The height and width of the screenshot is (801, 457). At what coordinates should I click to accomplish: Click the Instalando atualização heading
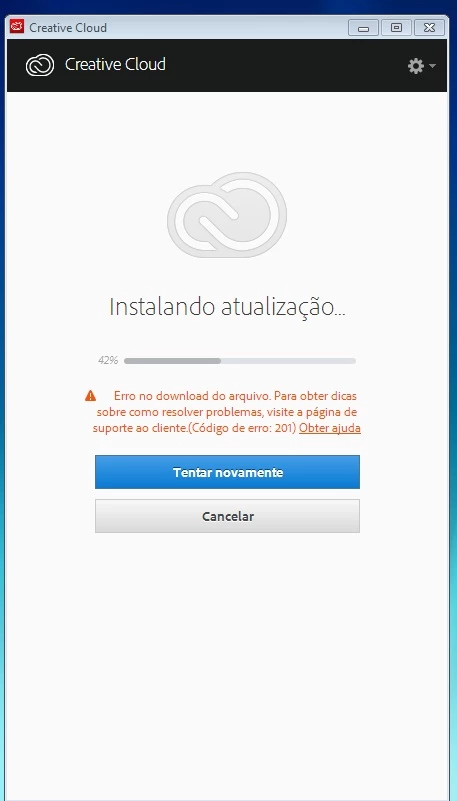click(227, 307)
